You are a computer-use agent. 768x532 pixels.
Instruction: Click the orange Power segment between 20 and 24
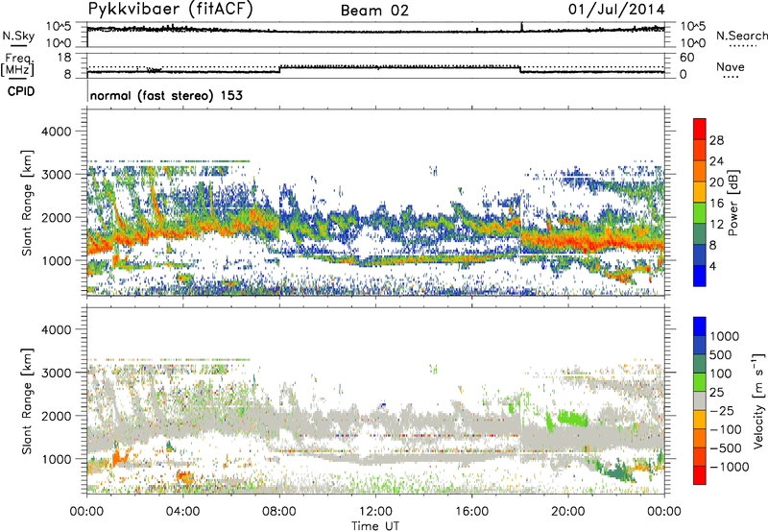click(x=700, y=171)
